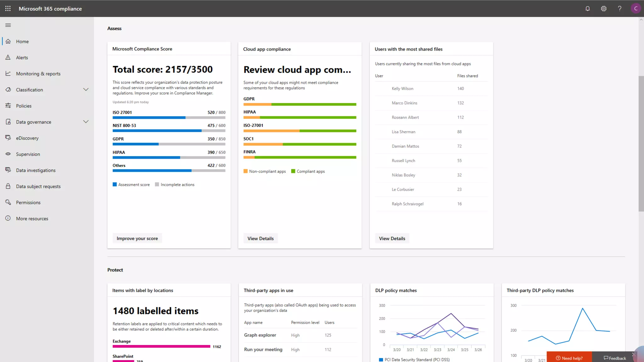Go to Data subject requests
This screenshot has height=362, width=644.
[x=38, y=186]
